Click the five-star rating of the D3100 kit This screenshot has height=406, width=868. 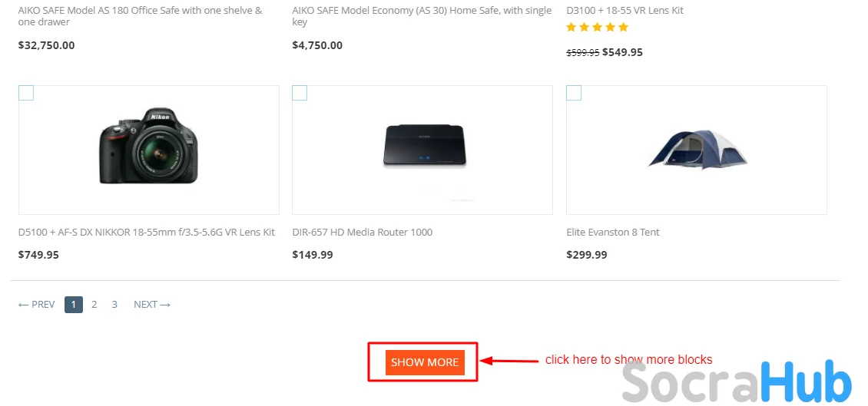(x=597, y=28)
